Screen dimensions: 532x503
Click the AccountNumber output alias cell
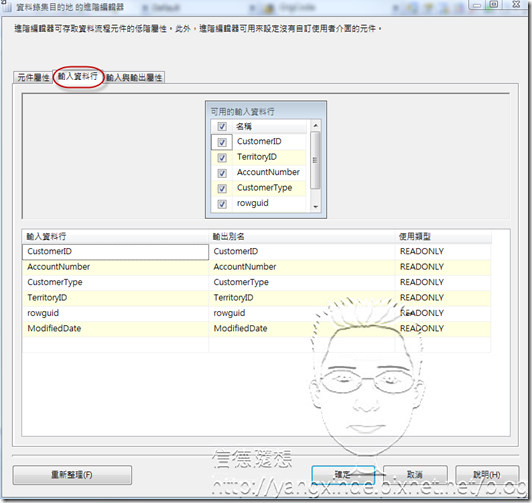(x=302, y=267)
